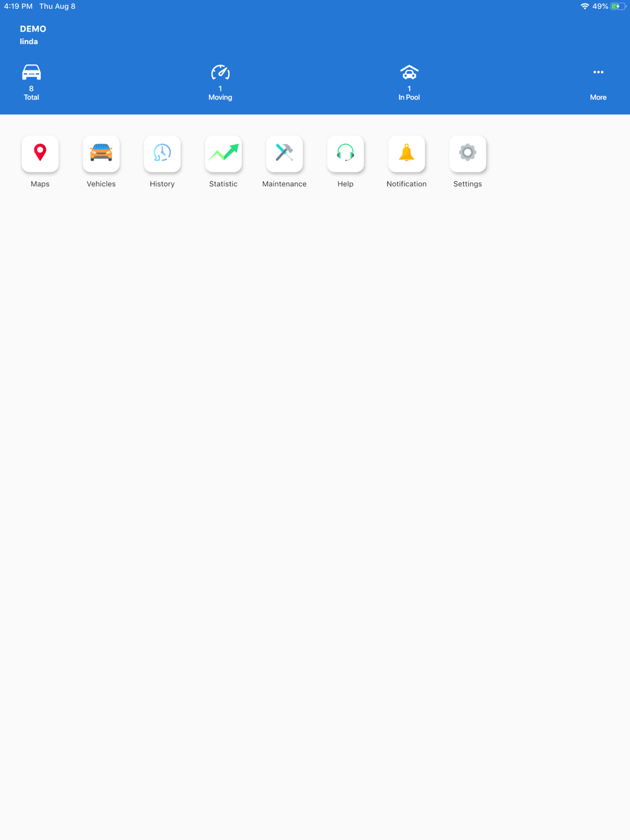Image resolution: width=630 pixels, height=840 pixels.
Task: Tap the 49% battery percentage
Action: tap(600, 6)
